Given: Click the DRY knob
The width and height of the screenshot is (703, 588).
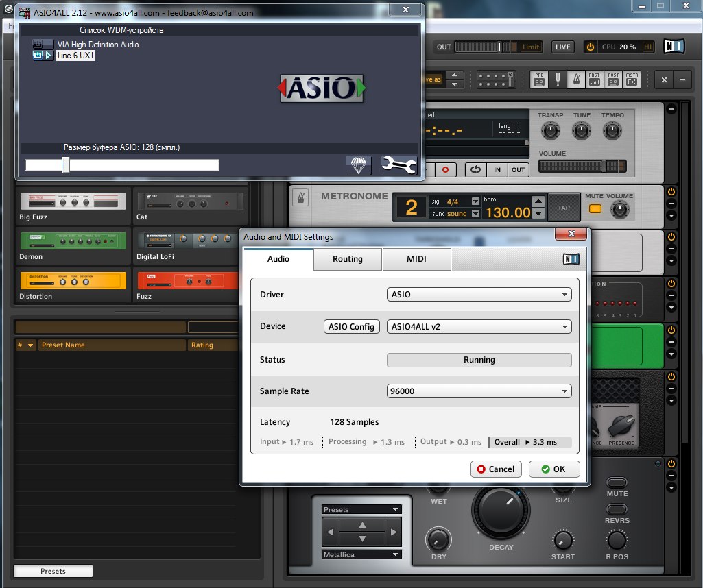Looking at the screenshot, I should 438,539.
